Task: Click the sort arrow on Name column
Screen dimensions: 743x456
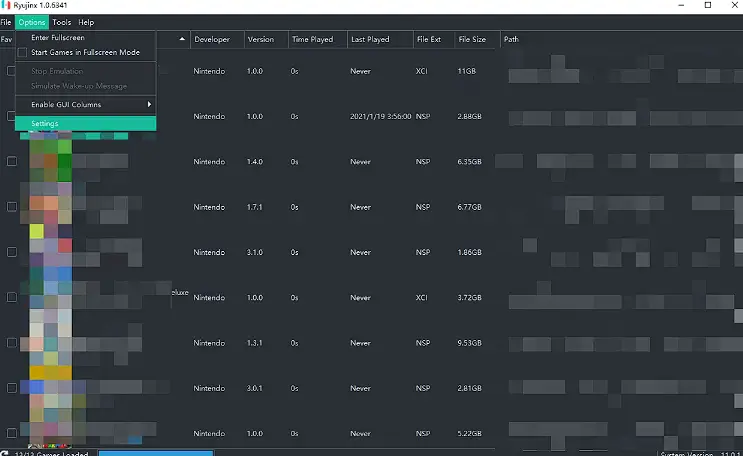Action: point(182,39)
